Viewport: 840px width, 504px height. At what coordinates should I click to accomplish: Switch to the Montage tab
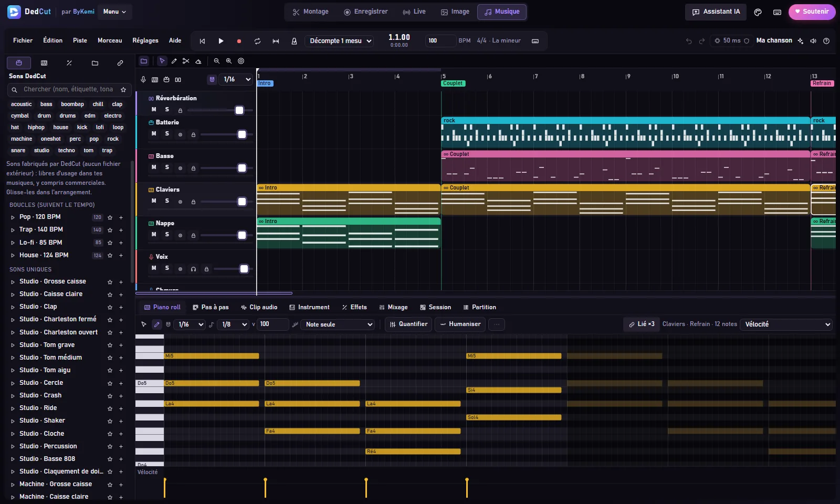pos(310,12)
